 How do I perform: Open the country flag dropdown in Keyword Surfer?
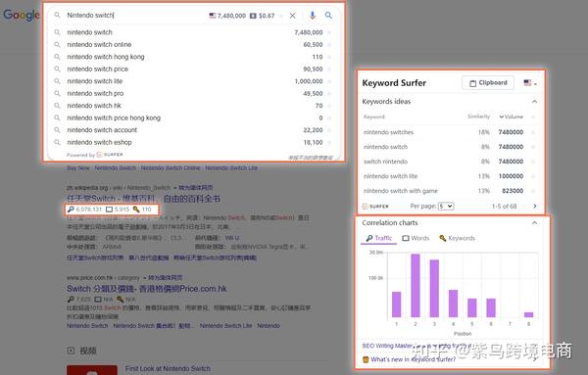[530, 83]
